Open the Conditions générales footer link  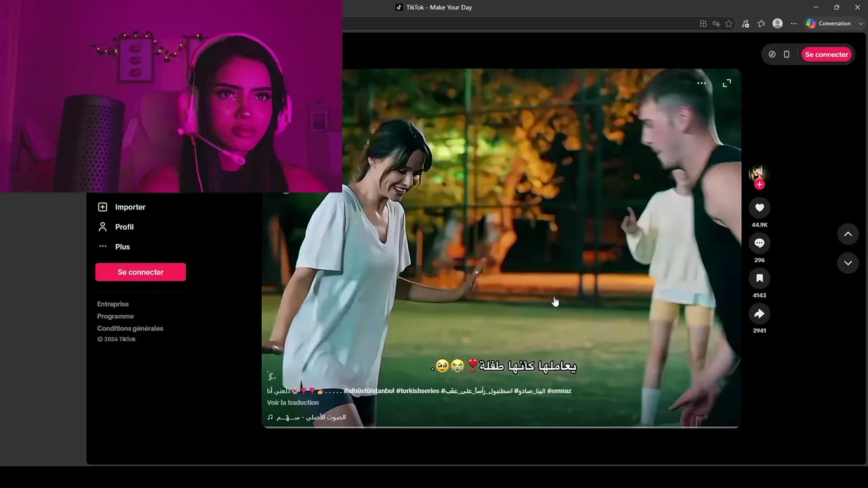(130, 329)
